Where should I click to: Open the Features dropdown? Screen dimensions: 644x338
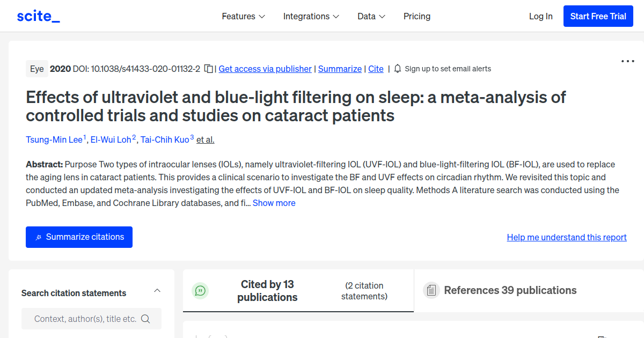click(244, 16)
